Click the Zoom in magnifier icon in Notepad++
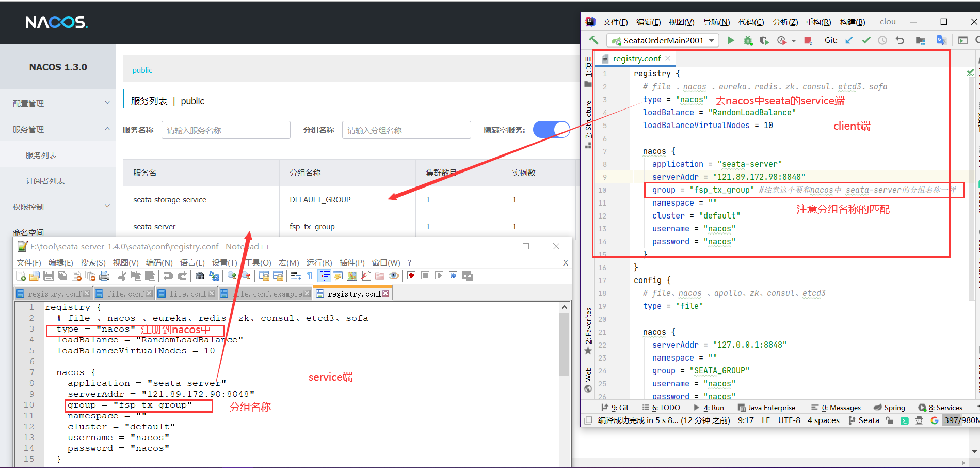 [x=232, y=276]
